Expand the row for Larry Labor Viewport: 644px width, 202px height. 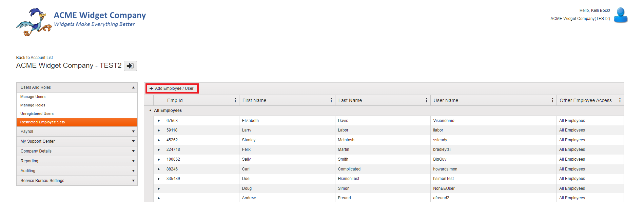pyautogui.click(x=159, y=130)
